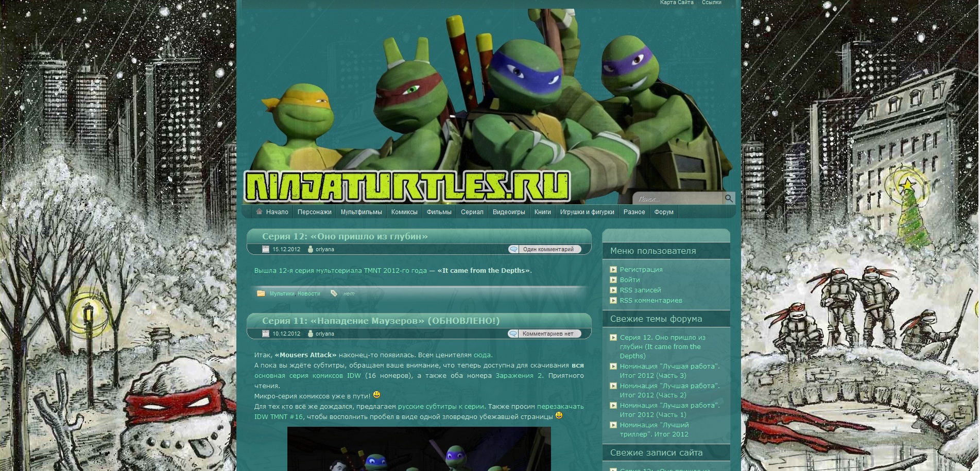Click the arrow bullet beside Регистрация
980x471 pixels.
[613, 269]
